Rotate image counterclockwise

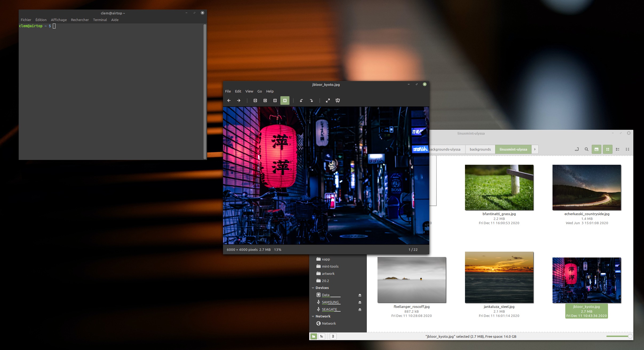301,100
